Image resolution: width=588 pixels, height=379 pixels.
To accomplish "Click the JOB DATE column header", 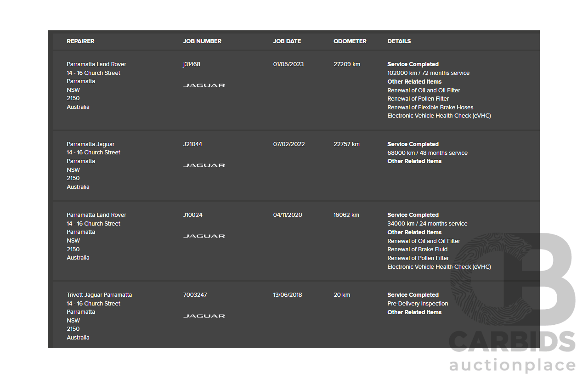I will click(287, 41).
